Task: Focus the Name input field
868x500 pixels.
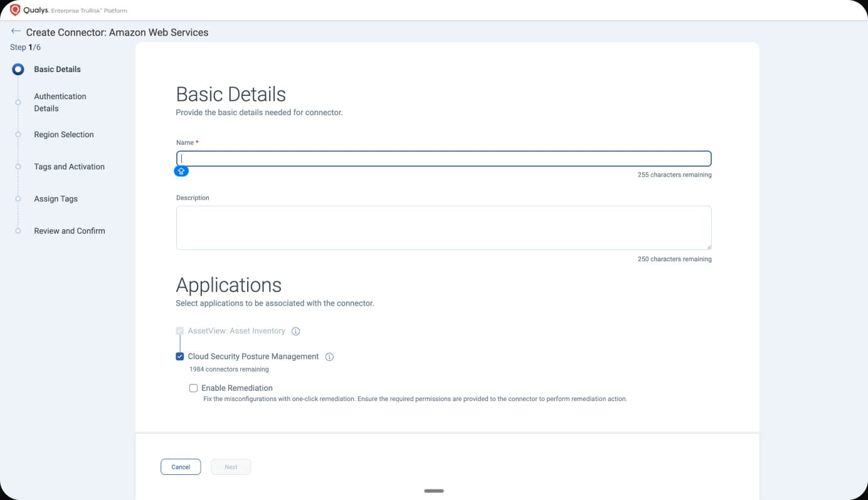Action: [x=444, y=159]
